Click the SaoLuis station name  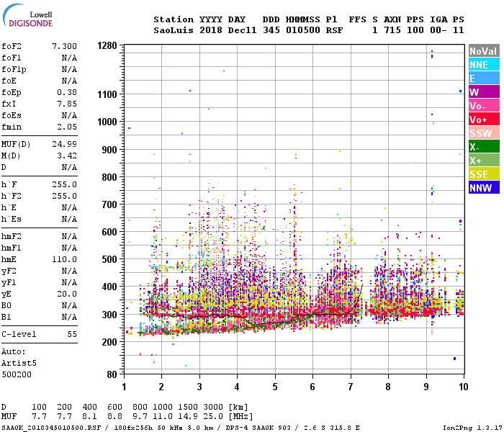[174, 30]
